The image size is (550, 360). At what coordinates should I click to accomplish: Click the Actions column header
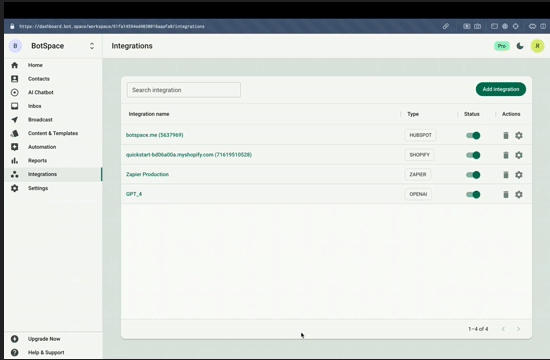(511, 114)
